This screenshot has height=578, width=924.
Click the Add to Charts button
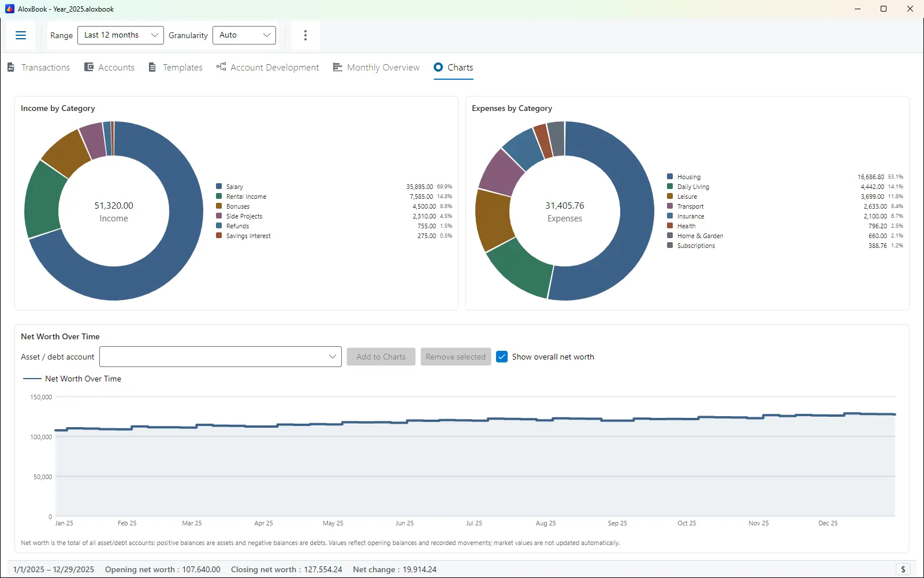click(381, 357)
